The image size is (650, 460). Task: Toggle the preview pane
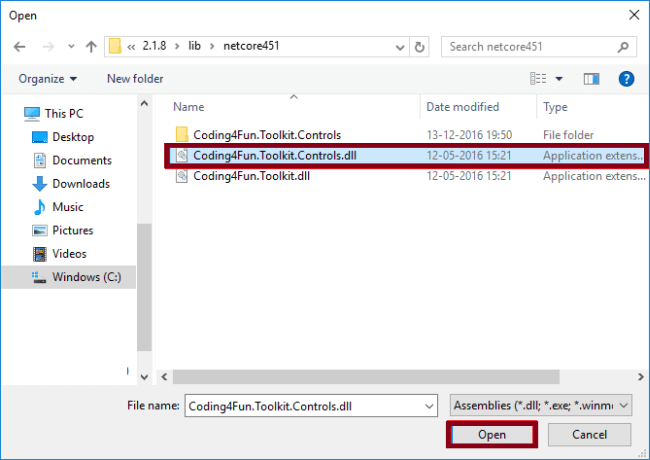tap(591, 79)
